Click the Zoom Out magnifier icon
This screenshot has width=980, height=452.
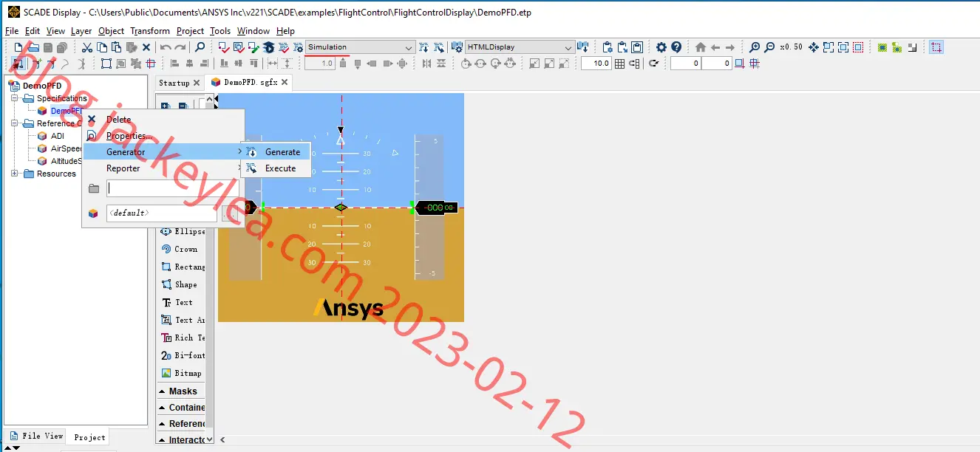(x=769, y=47)
